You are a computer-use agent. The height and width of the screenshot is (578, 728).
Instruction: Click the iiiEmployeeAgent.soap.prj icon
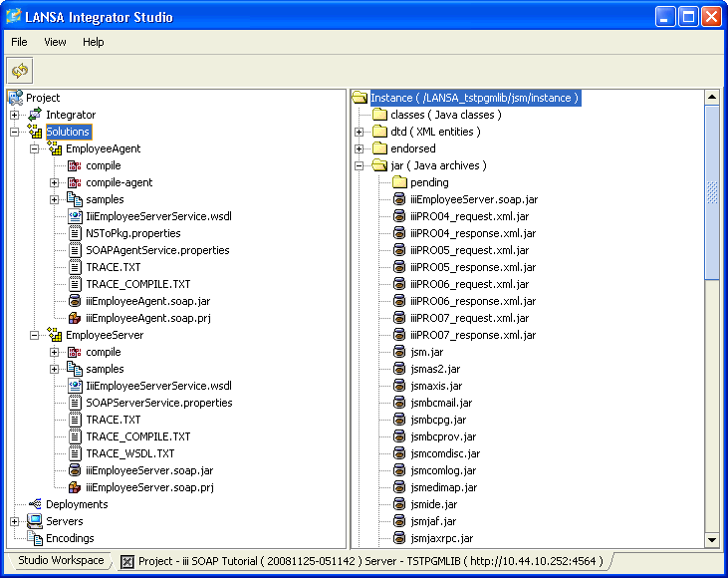click(x=75, y=318)
